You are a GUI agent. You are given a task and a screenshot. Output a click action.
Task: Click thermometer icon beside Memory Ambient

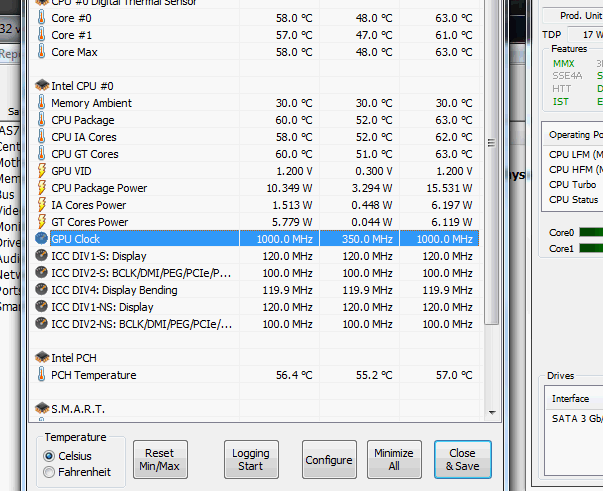(41, 103)
